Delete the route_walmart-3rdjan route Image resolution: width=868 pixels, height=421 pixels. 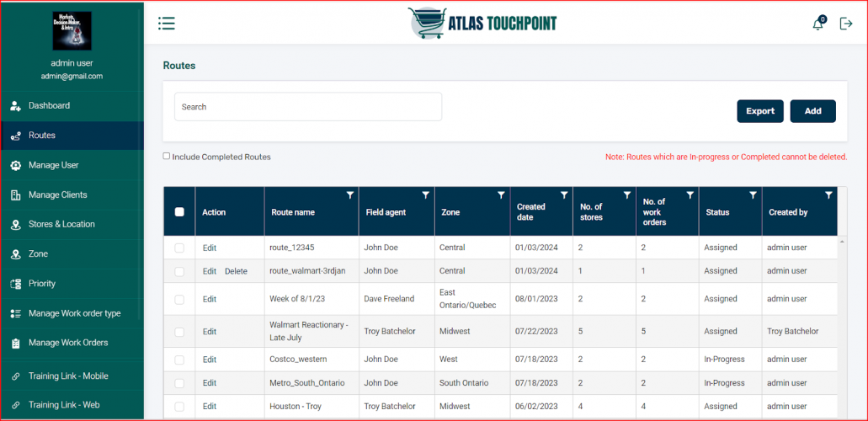click(236, 271)
